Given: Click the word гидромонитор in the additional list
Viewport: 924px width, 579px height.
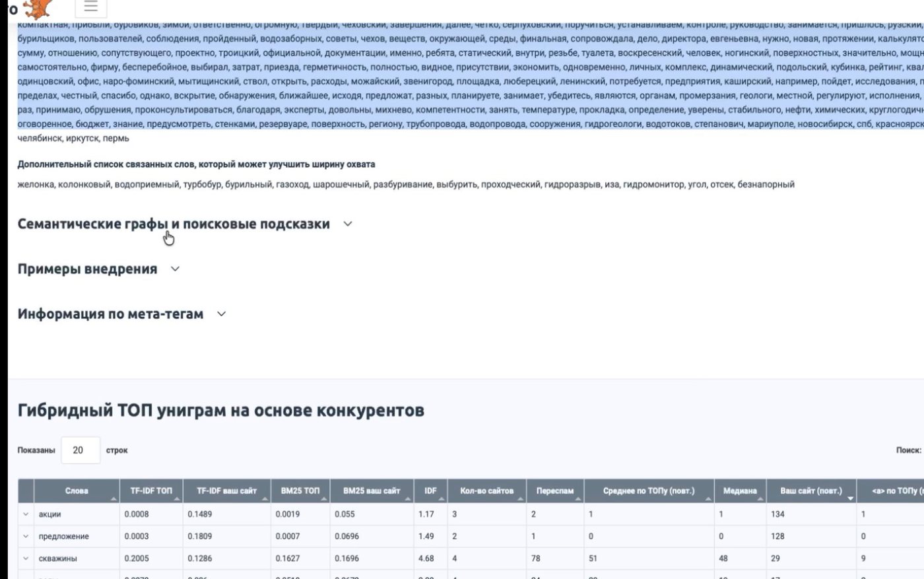Looking at the screenshot, I should 653,184.
